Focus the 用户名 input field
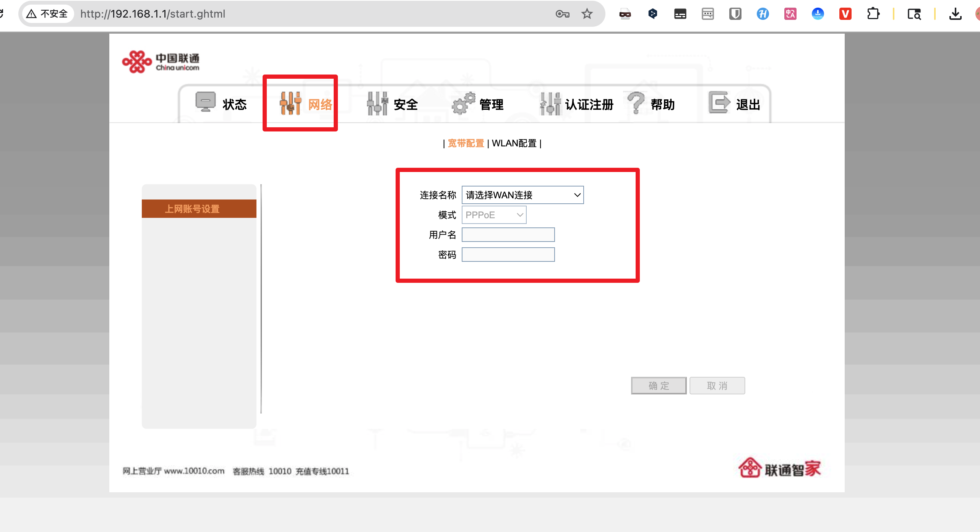The image size is (980, 532). [508, 235]
